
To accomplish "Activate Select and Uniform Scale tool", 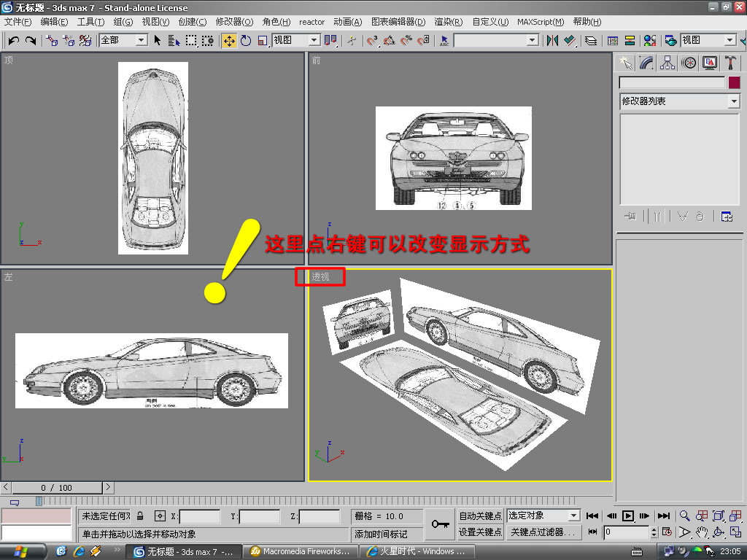I will [263, 41].
